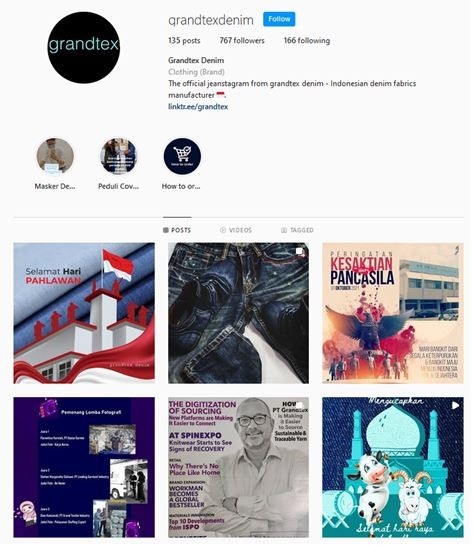Open the linktr.ee/grandtex link
474x551 pixels.
click(198, 106)
